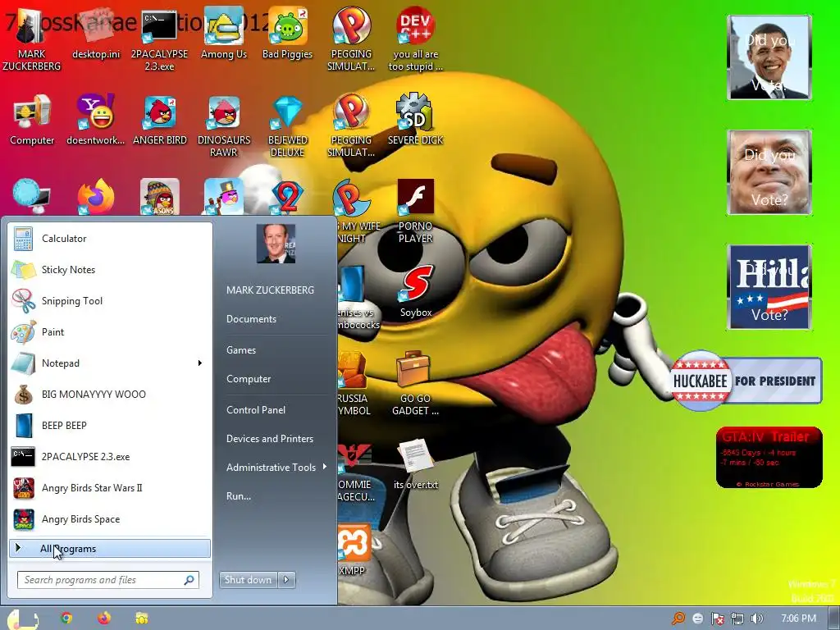Launch BEJEWED DELUXE from the desktop
The width and height of the screenshot is (840, 630).
(287, 126)
